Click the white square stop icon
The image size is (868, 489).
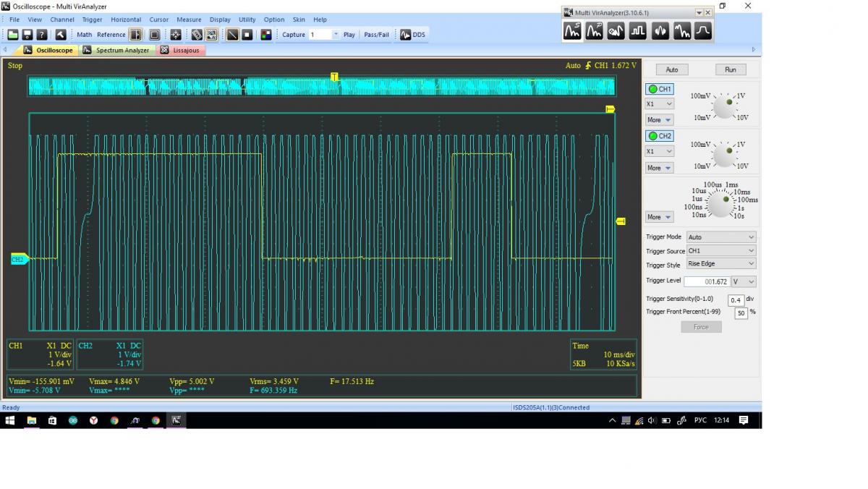click(x=247, y=34)
